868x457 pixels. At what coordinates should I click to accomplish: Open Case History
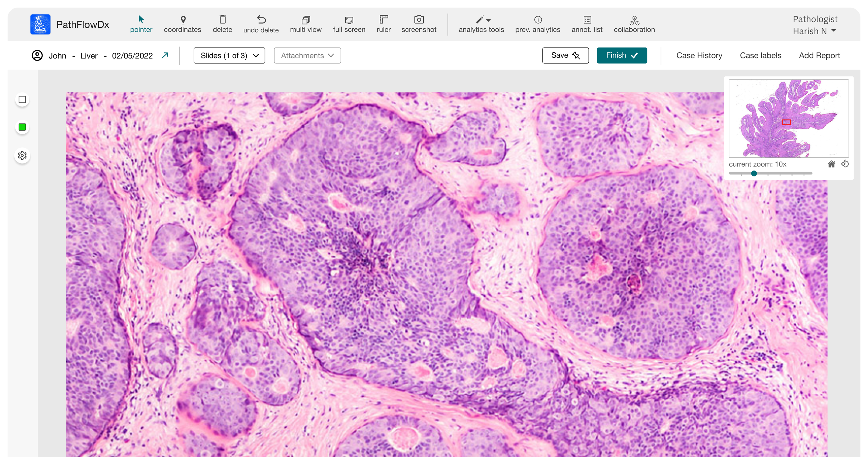coord(699,55)
